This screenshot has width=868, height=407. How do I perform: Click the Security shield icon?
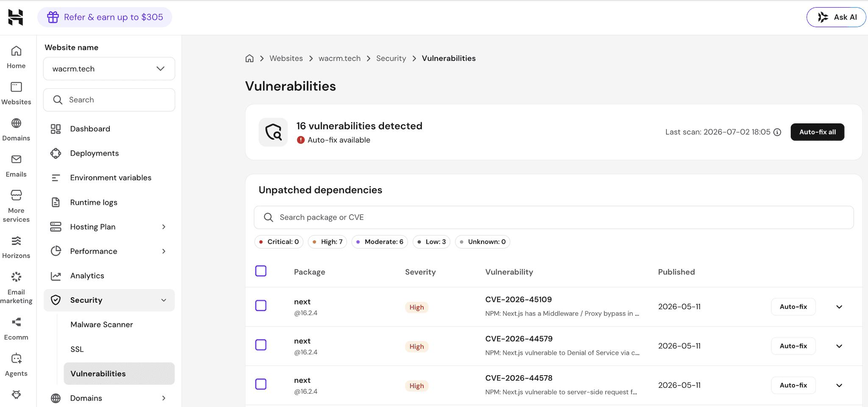tap(56, 300)
